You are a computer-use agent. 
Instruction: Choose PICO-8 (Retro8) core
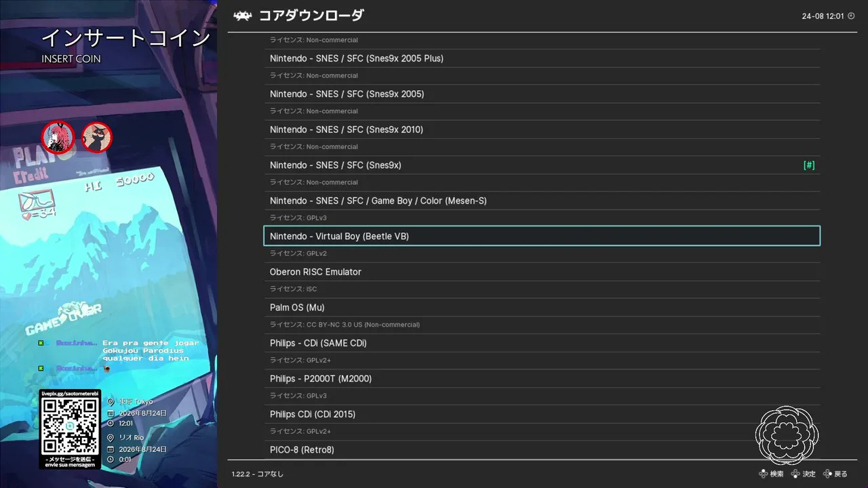click(542, 450)
